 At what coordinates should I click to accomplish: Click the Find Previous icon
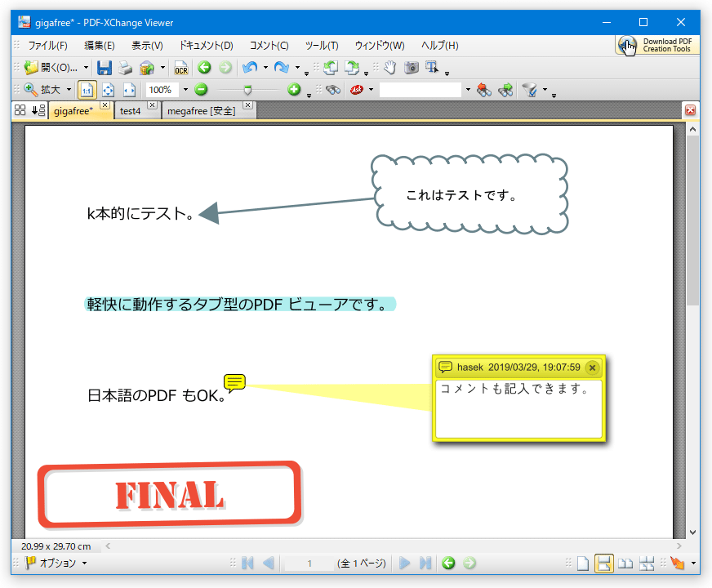pyautogui.click(x=484, y=90)
